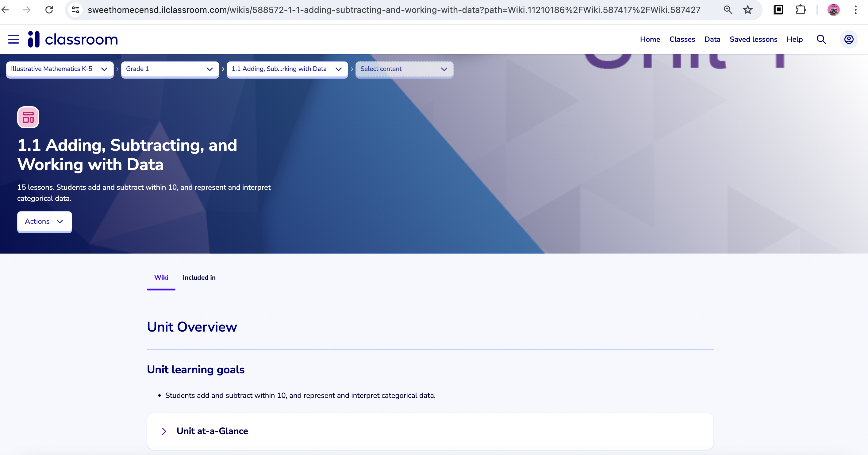Click the il classroom logo

tap(73, 40)
